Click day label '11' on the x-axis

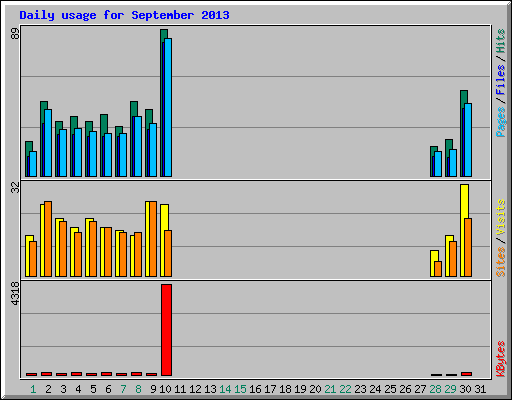180,389
